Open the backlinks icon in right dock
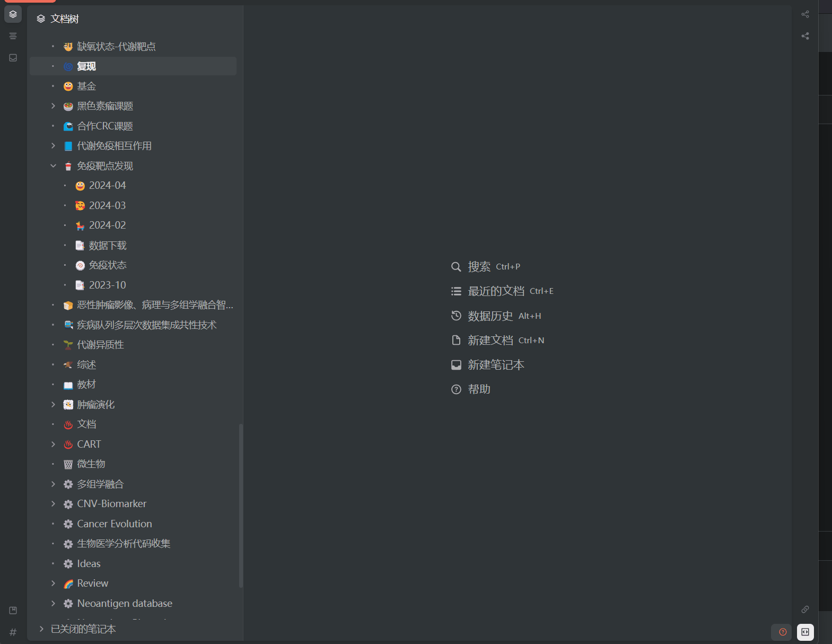Image resolution: width=832 pixels, height=644 pixels. click(x=805, y=610)
